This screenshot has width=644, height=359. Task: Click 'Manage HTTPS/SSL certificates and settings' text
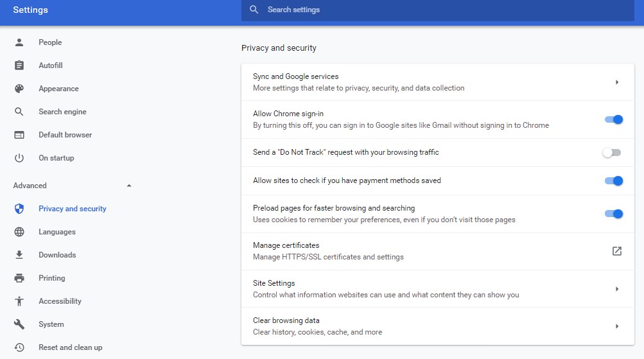tap(328, 257)
